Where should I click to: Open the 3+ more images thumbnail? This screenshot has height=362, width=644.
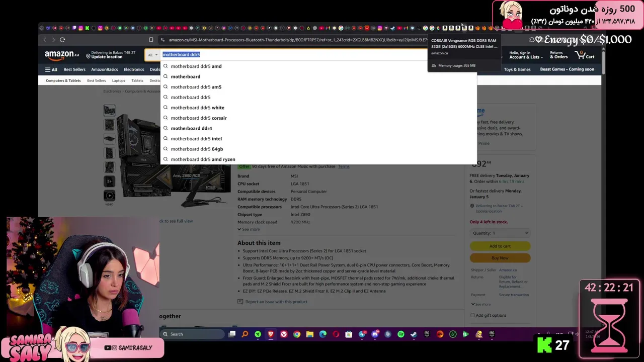click(109, 181)
